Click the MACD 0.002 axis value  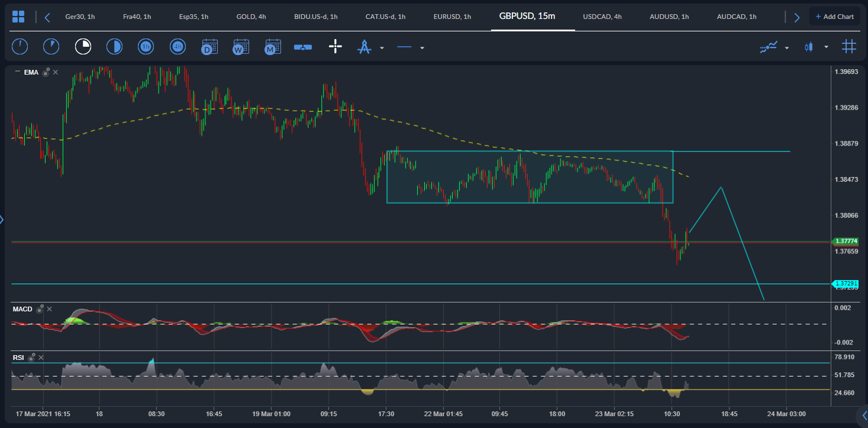(x=843, y=308)
